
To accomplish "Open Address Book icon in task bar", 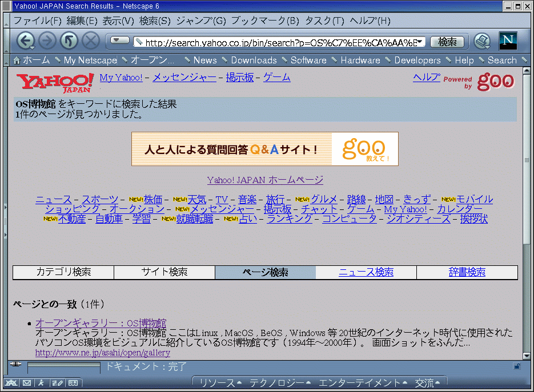I will pyautogui.click(x=73, y=383).
